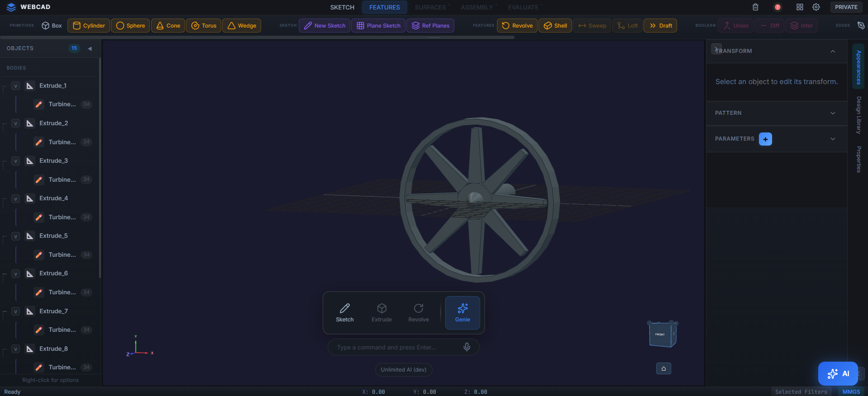Apply Boolean Inter
Screen dimensions: 868x396
[x=801, y=26]
